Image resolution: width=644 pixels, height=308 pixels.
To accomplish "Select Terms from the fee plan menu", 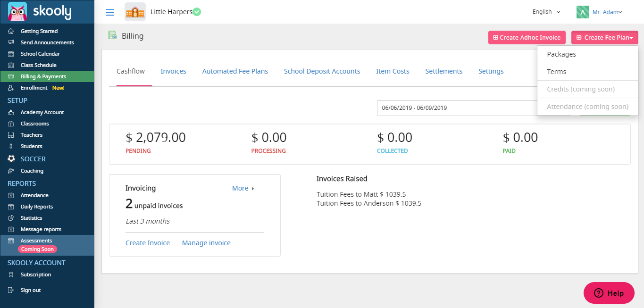I will [587, 72].
